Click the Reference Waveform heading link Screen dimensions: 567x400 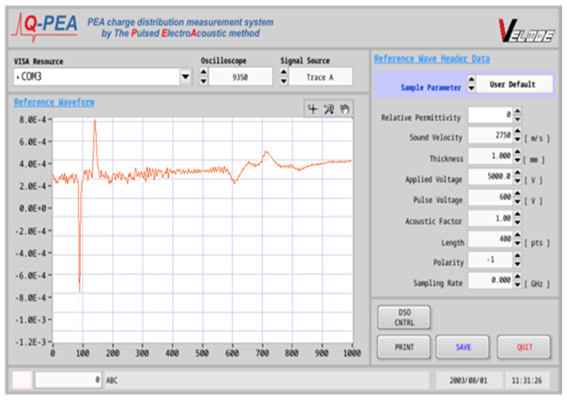click(54, 102)
